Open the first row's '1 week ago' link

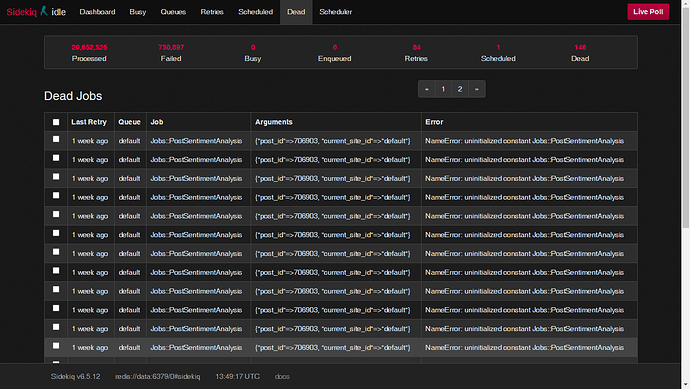[x=90, y=141]
